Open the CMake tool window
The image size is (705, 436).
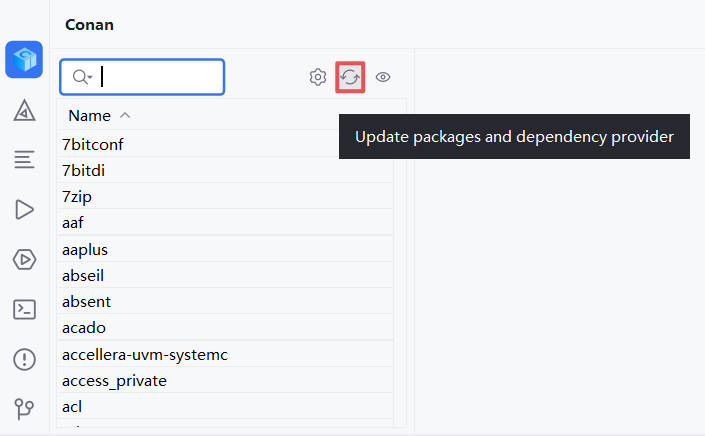coord(24,110)
